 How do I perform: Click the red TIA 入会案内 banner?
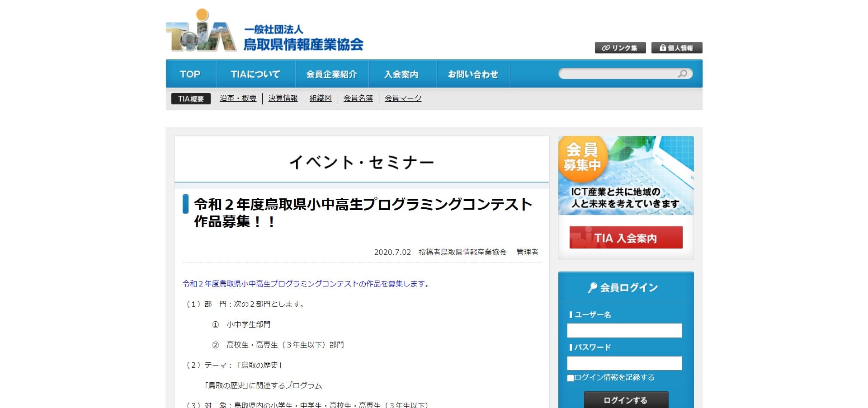pos(626,238)
